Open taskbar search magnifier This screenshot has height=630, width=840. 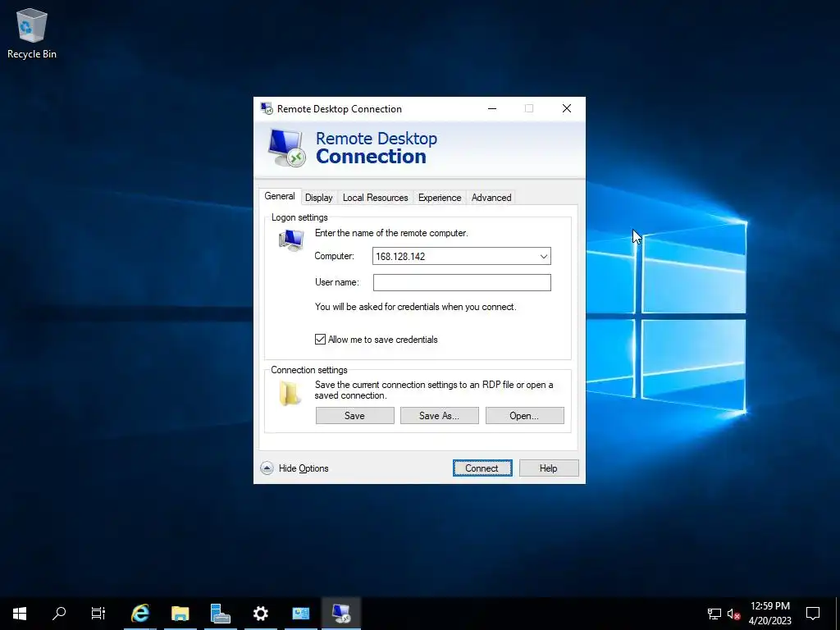59,614
